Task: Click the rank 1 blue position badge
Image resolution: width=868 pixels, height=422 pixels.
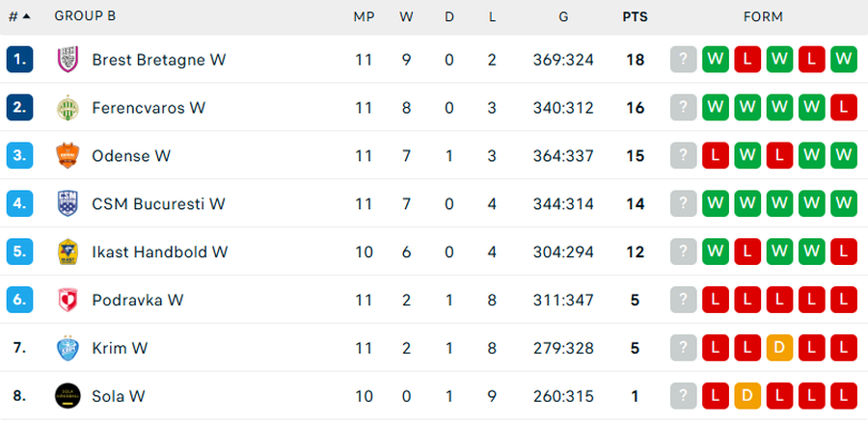Action: tap(19, 60)
